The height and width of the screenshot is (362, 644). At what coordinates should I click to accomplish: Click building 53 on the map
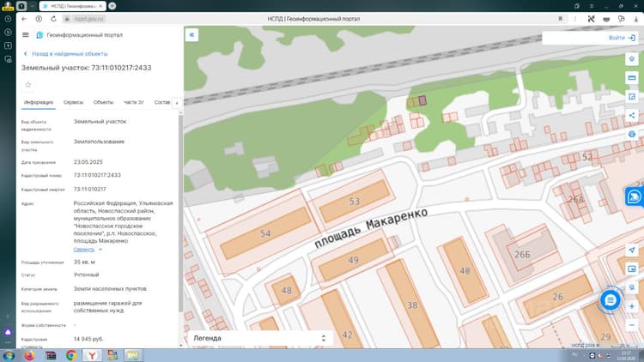pyautogui.click(x=355, y=202)
